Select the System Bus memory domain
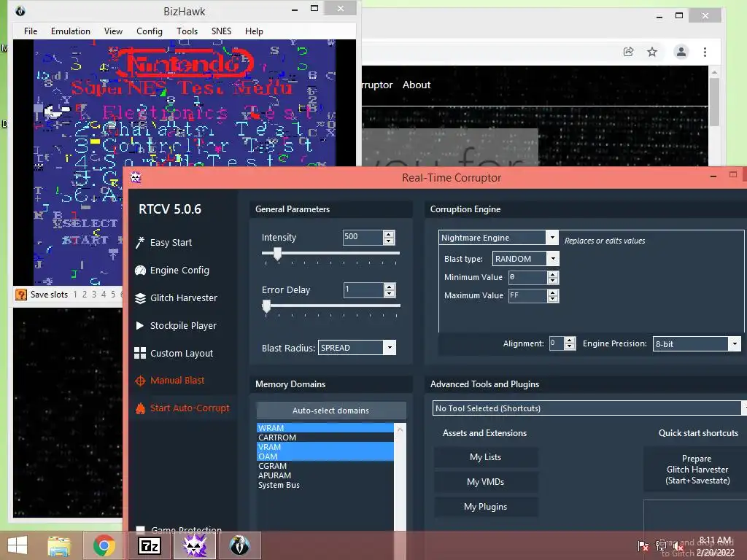The height and width of the screenshot is (560, 747). coord(325,485)
